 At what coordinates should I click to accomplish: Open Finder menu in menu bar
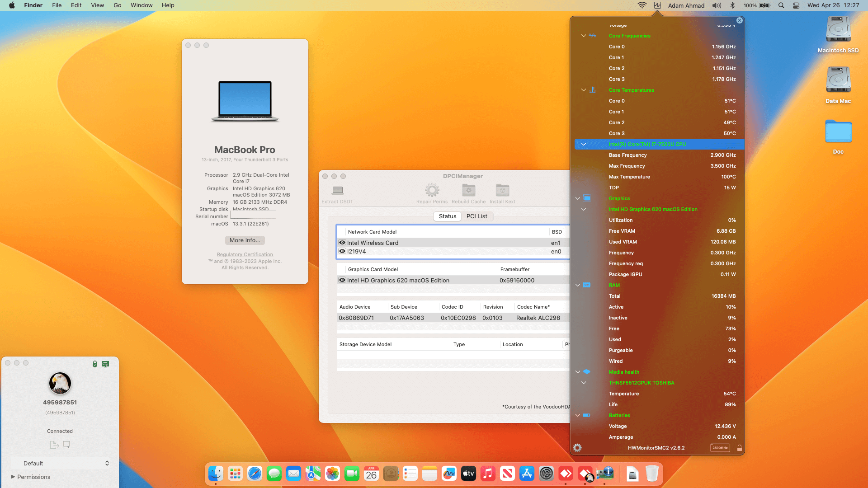(x=33, y=5)
